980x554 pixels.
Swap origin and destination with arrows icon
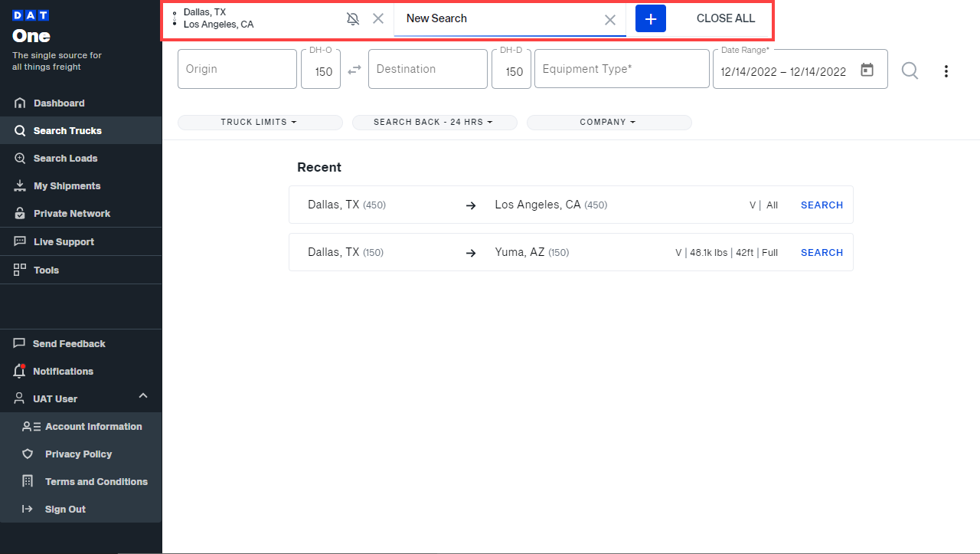pyautogui.click(x=354, y=70)
